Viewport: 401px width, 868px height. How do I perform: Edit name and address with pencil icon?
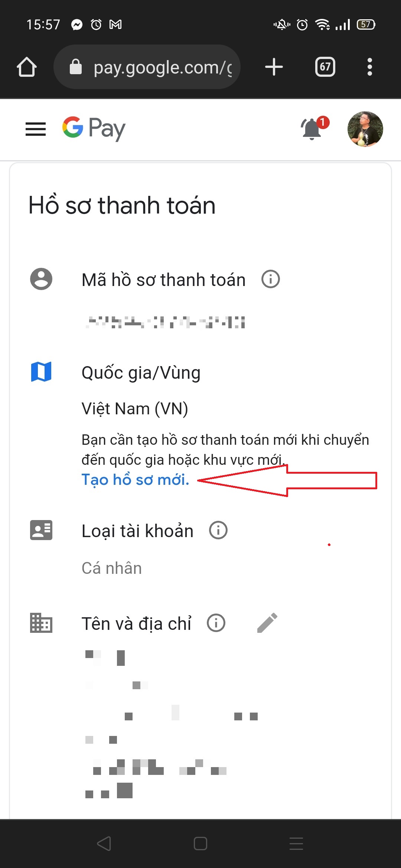pyautogui.click(x=267, y=622)
